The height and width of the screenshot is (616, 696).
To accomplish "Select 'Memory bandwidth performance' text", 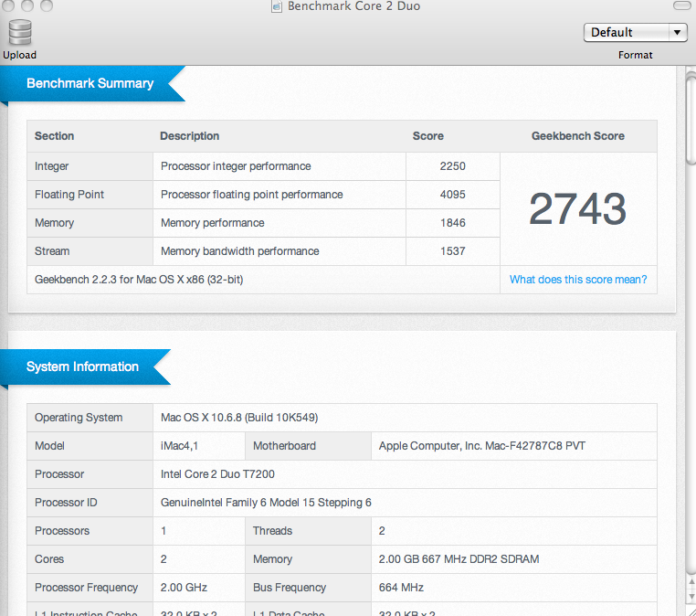I will pyautogui.click(x=239, y=251).
